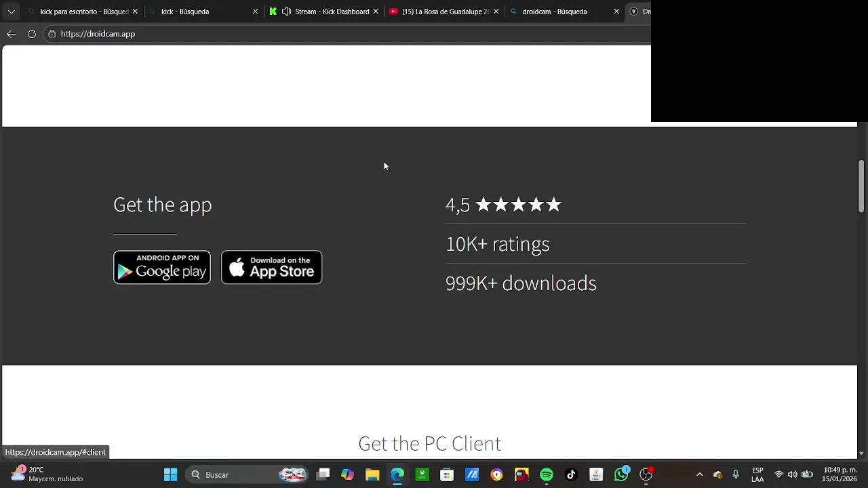
Task: Open Microsoft Store from the taskbar
Action: tap(447, 474)
